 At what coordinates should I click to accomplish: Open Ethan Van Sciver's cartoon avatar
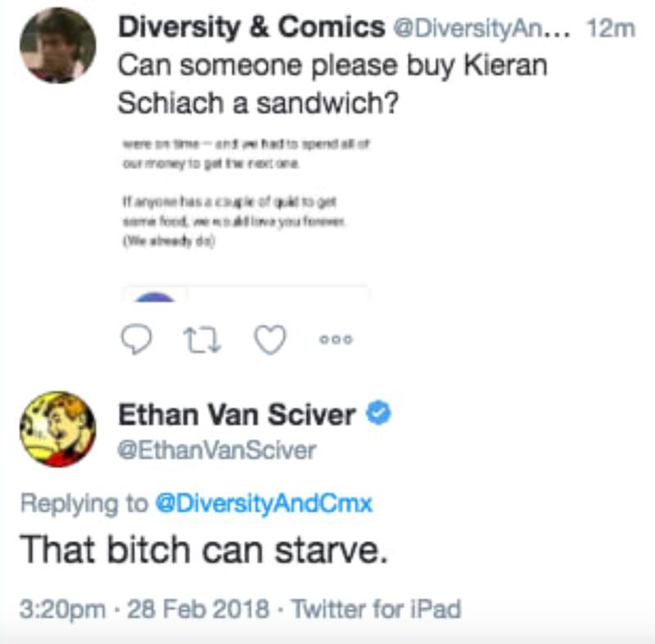click(x=57, y=429)
